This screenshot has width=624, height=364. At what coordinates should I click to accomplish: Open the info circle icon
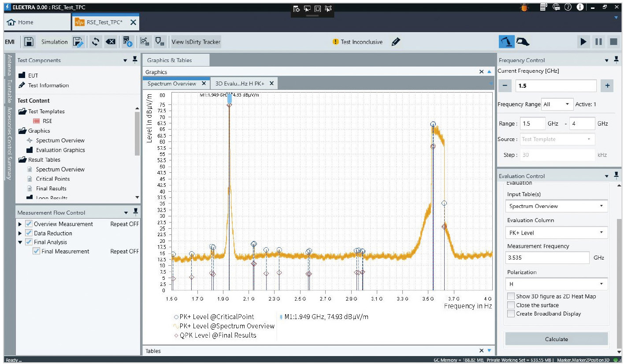click(580, 7)
